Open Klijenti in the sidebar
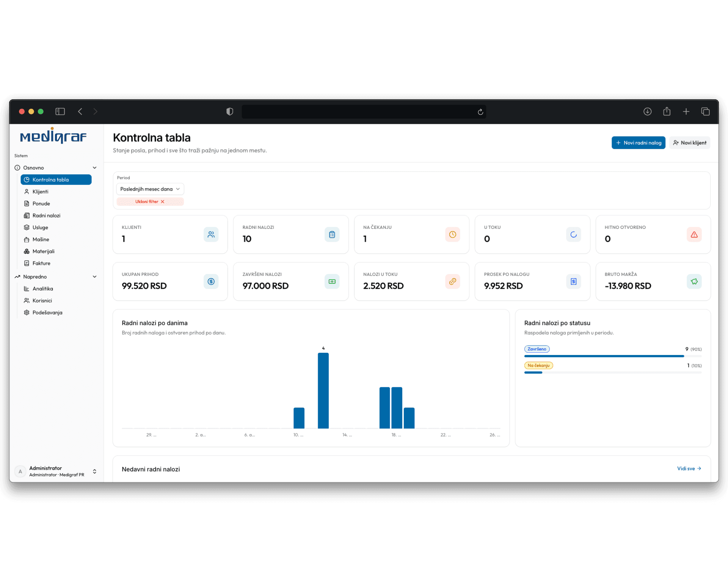Image resolution: width=728 pixels, height=582 pixels. [56, 192]
